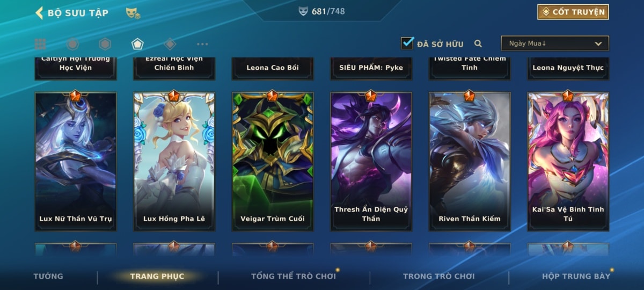Image resolution: width=644 pixels, height=290 pixels.
Task: Click the Cốt Truyện button
Action: [573, 12]
